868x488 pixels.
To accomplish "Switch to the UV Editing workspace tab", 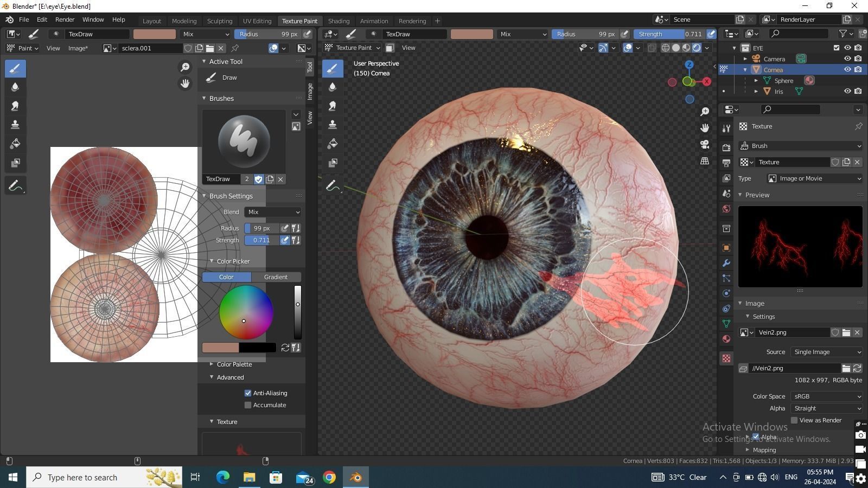I will 257,21.
